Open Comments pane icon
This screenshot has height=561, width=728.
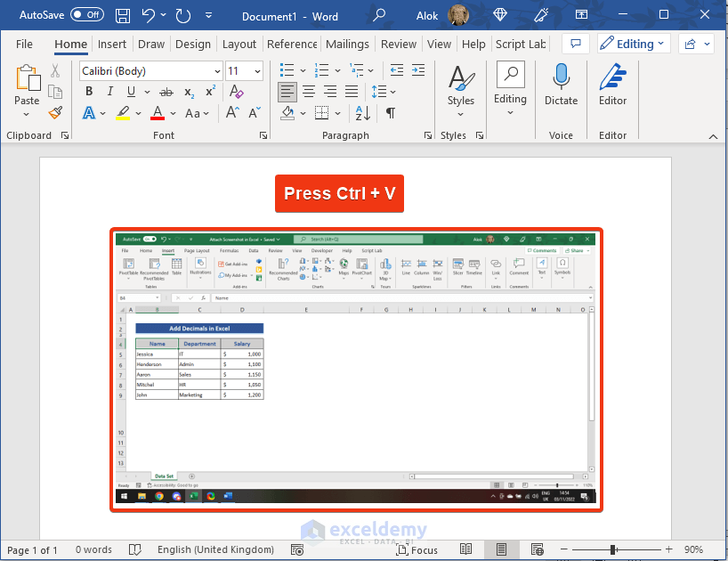576,44
